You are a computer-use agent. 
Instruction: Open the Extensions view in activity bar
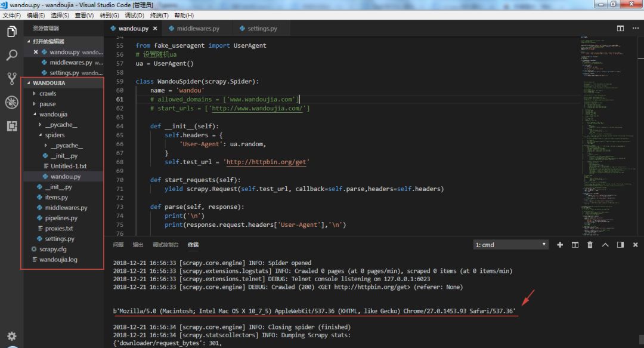click(12, 126)
